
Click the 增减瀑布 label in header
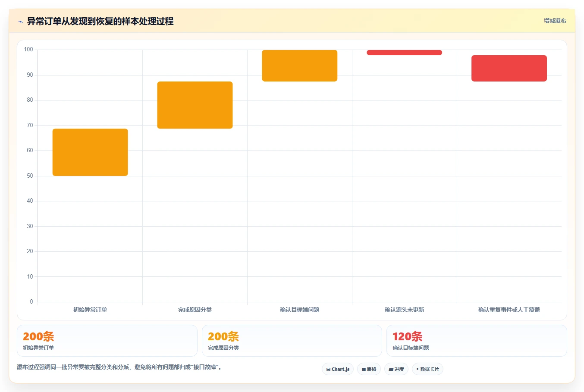click(x=555, y=21)
